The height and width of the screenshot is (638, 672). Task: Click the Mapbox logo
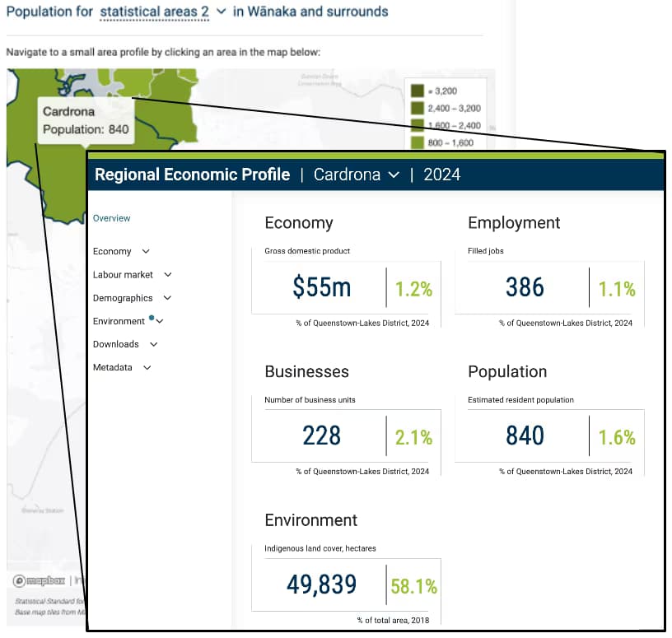tap(39, 580)
